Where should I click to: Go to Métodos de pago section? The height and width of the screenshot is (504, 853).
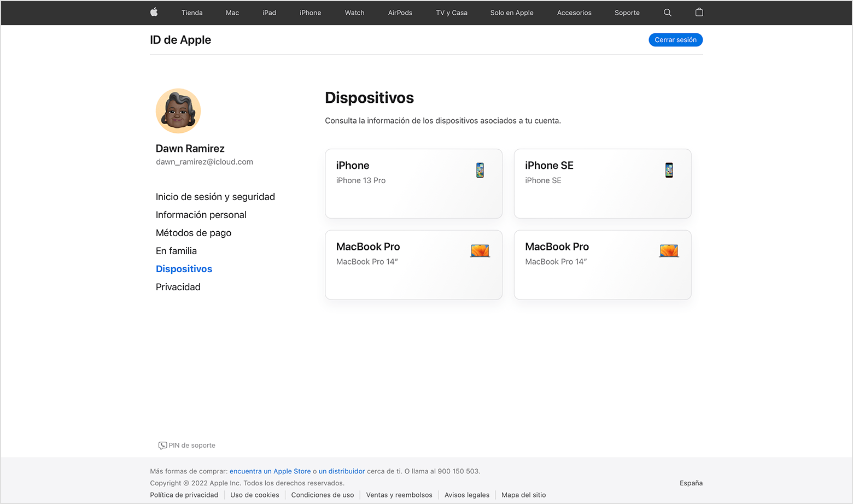tap(194, 233)
